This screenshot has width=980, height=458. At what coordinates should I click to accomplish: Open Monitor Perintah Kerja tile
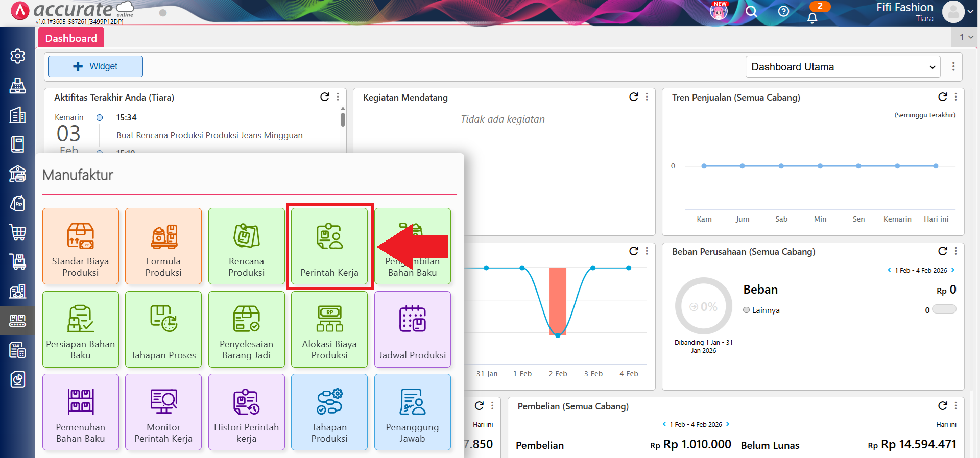point(163,412)
